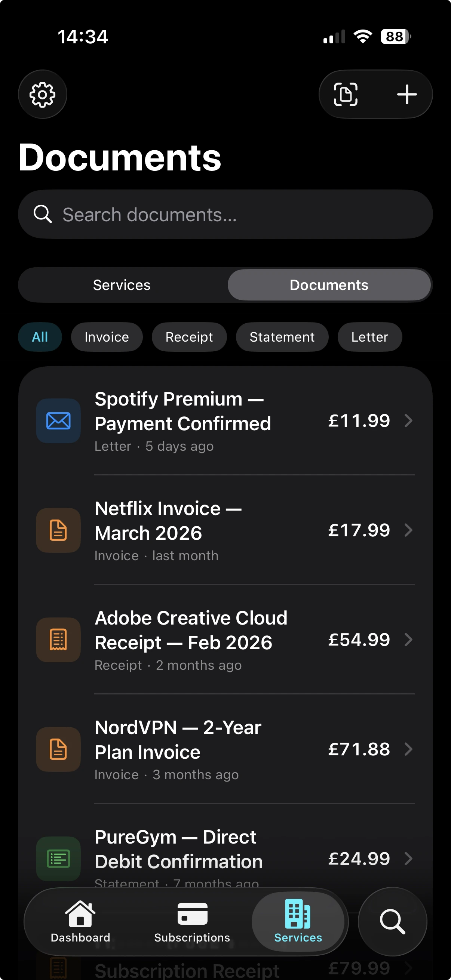This screenshot has width=451, height=980.
Task: Tap the round search button in bottom bar
Action: click(x=392, y=921)
